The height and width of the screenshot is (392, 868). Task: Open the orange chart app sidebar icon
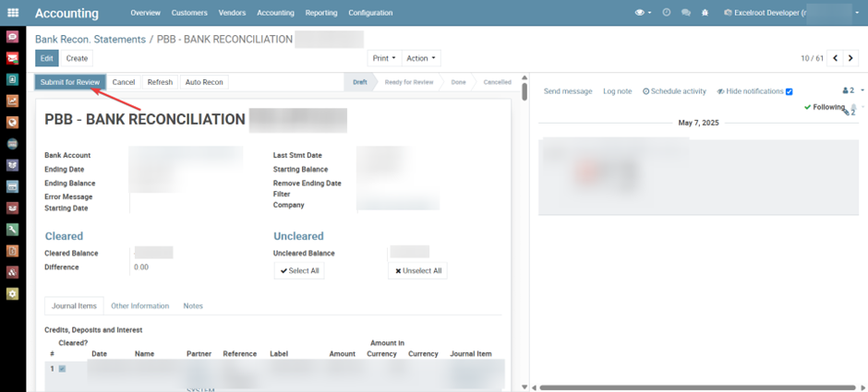click(x=12, y=101)
